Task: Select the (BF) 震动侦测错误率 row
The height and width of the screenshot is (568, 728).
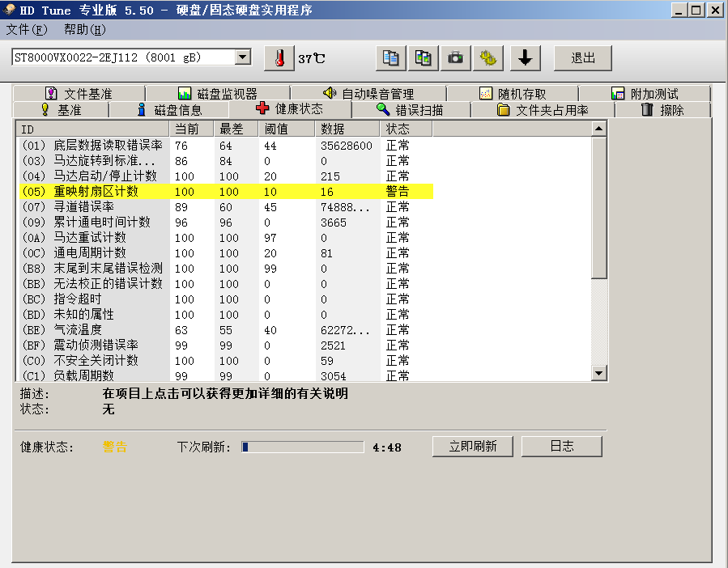Action: tap(226, 345)
